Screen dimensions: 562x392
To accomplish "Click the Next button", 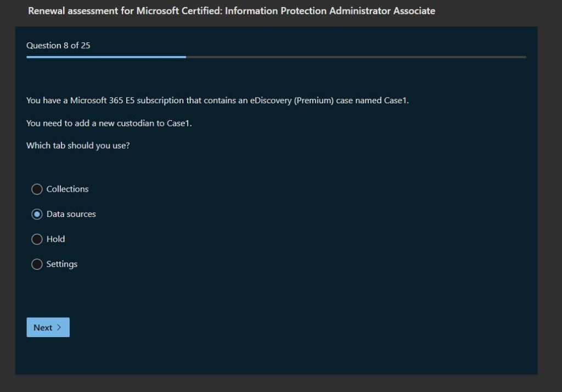I will [x=48, y=328].
